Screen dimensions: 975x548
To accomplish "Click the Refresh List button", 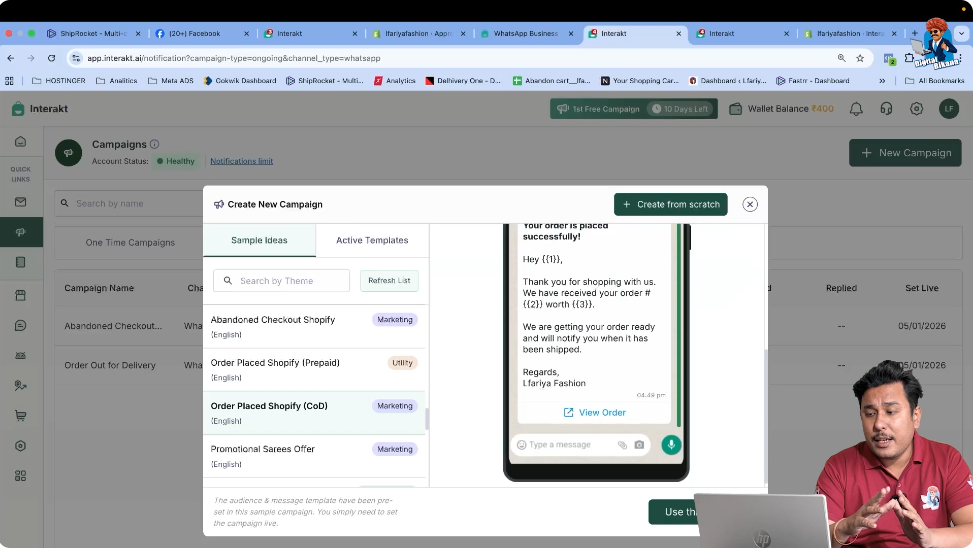I will [x=389, y=281].
